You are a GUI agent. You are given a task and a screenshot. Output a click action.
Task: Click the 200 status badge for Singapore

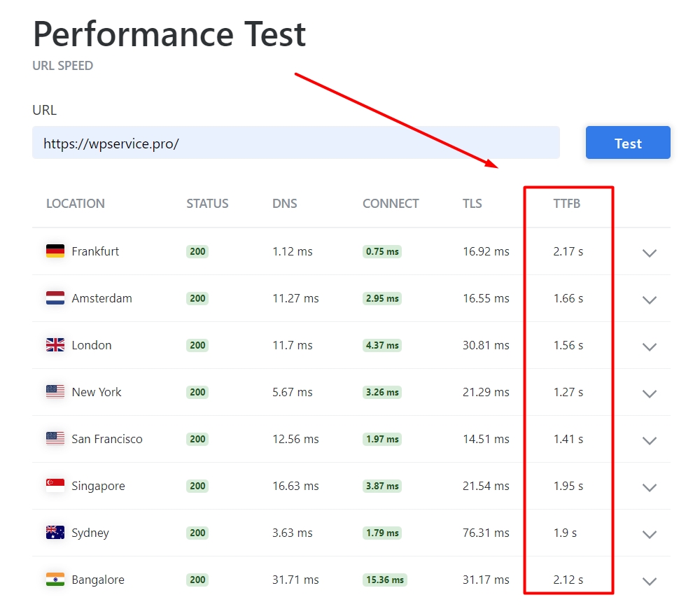pyautogui.click(x=197, y=486)
